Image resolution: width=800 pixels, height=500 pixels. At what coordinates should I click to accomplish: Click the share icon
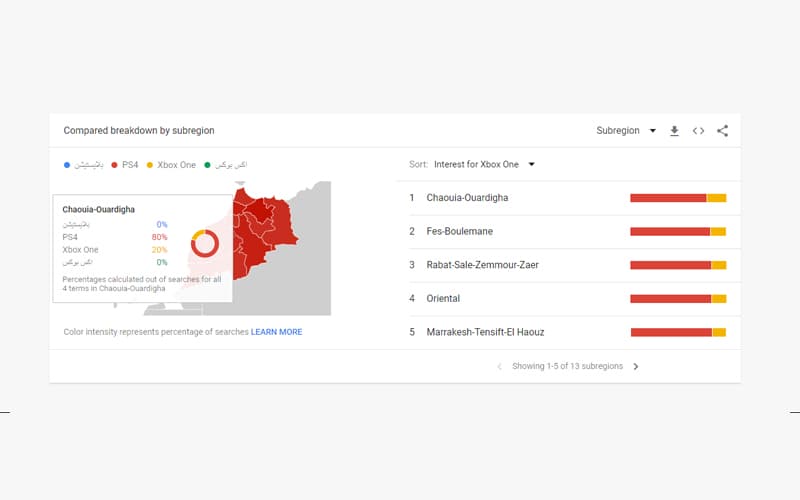(722, 131)
